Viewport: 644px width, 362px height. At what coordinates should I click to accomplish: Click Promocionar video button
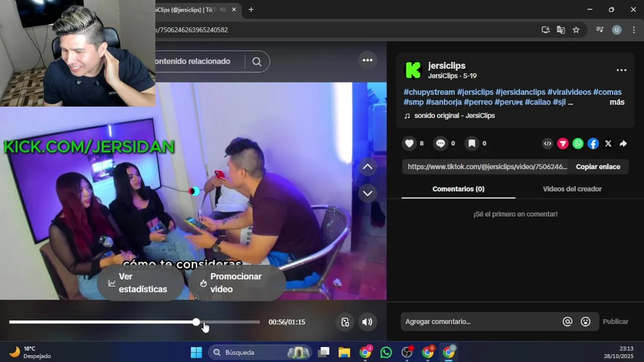pos(237,283)
